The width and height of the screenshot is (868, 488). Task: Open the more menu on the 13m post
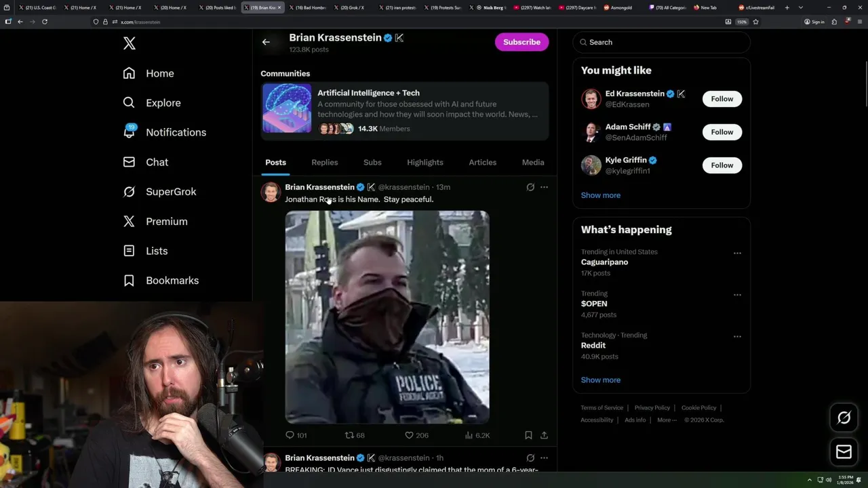click(x=544, y=187)
